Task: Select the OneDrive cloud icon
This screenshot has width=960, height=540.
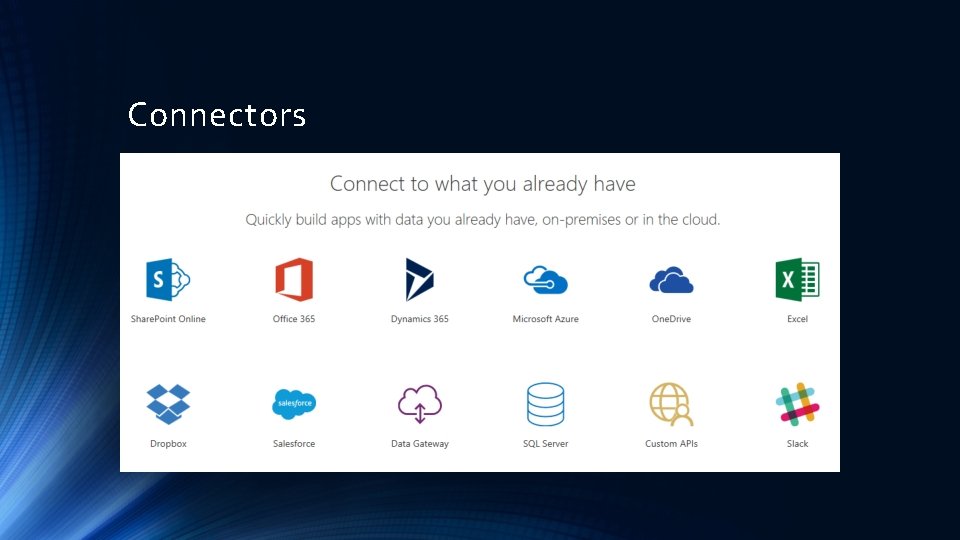Action: click(671, 280)
